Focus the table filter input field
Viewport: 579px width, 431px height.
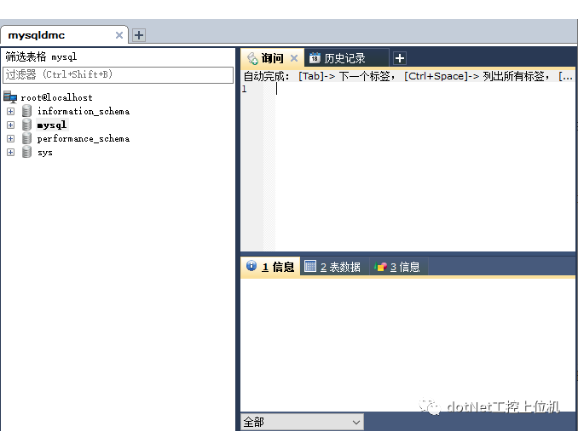click(x=118, y=75)
